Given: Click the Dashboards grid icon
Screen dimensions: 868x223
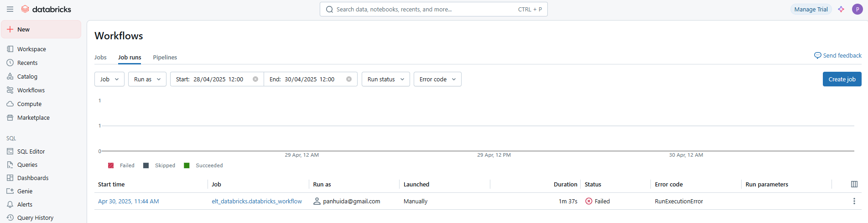Looking at the screenshot, I should tap(10, 178).
